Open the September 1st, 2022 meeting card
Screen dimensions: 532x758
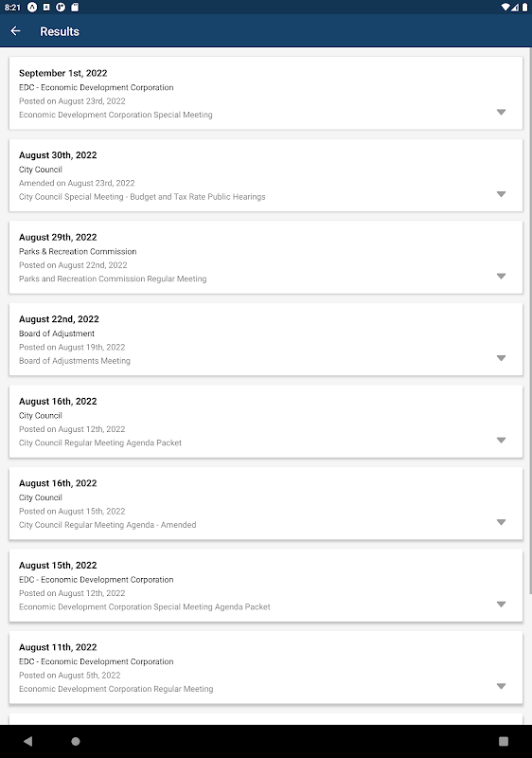(x=266, y=93)
